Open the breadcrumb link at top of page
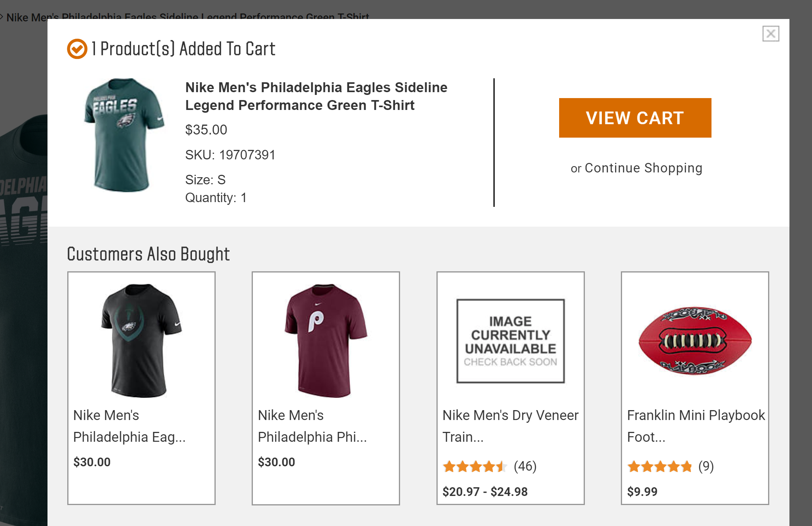This screenshot has width=812, height=526. (x=186, y=17)
